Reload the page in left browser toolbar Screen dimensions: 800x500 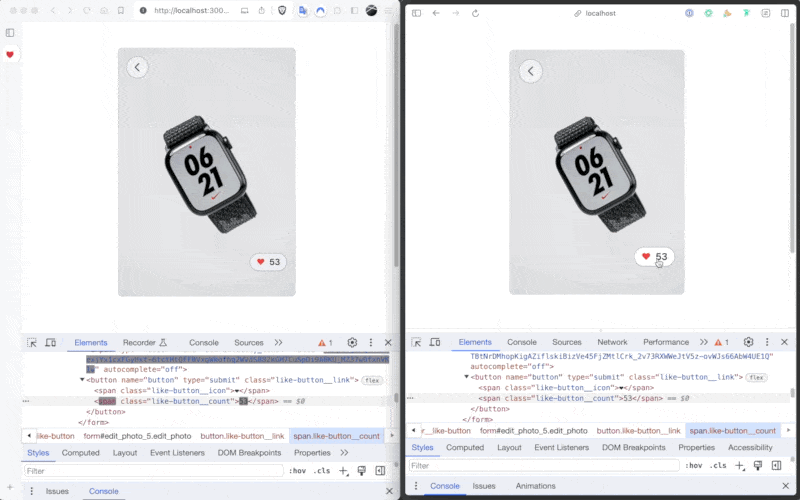pos(87,10)
